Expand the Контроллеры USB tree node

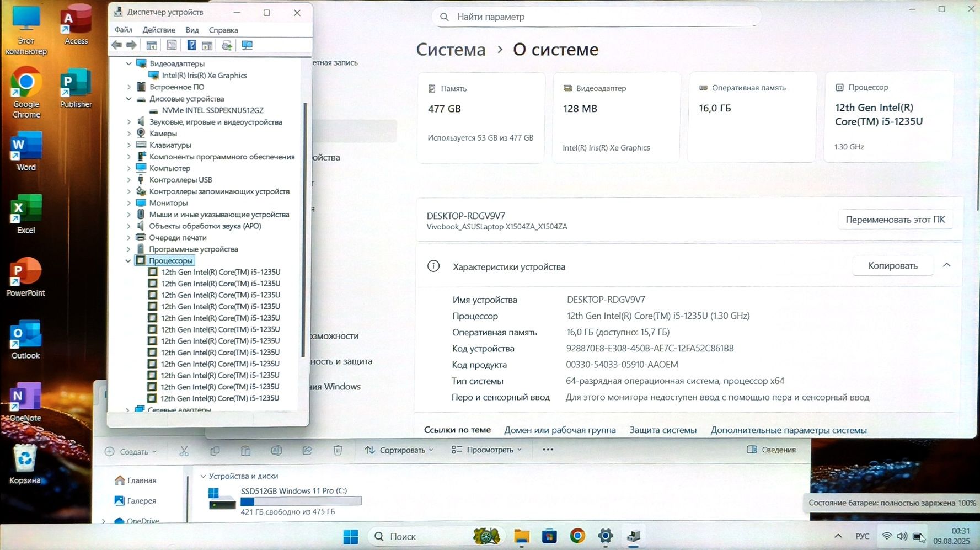point(129,180)
